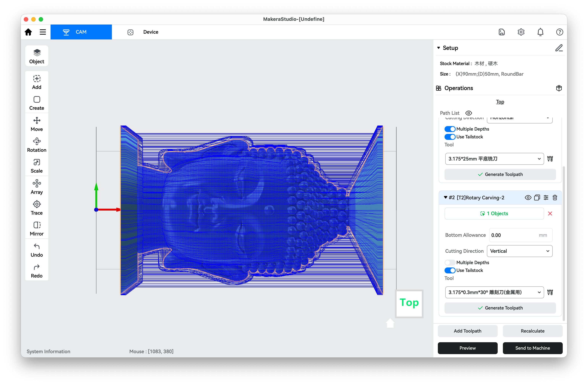Select the Array tool
The image size is (588, 385).
point(37,187)
